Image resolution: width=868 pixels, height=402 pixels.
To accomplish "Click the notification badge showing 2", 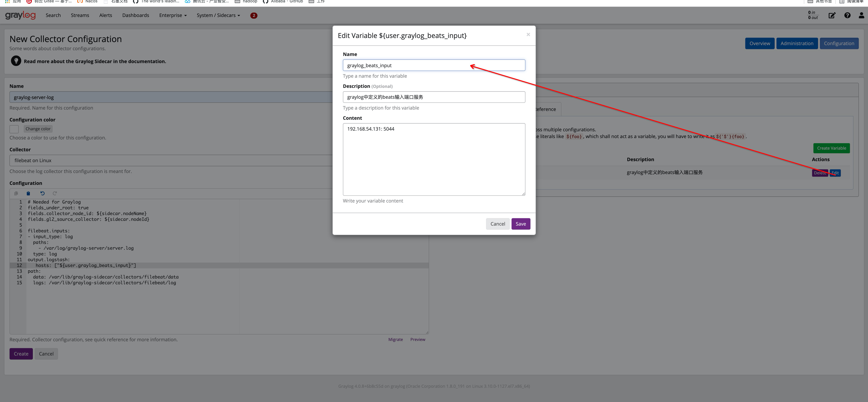I will click(x=254, y=15).
